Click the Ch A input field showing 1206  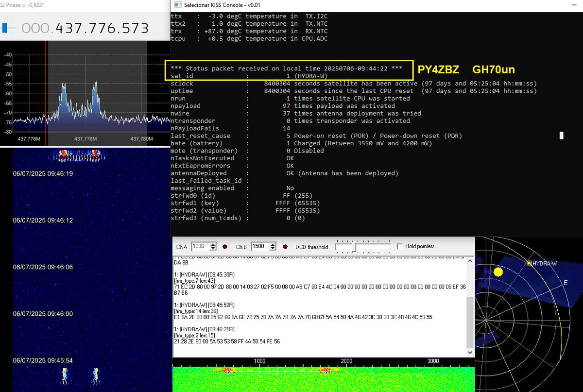tap(200, 247)
